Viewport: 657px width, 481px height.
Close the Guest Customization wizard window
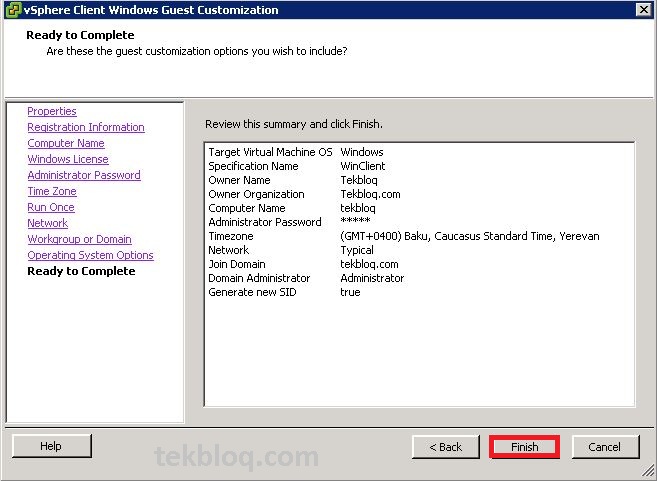click(643, 10)
